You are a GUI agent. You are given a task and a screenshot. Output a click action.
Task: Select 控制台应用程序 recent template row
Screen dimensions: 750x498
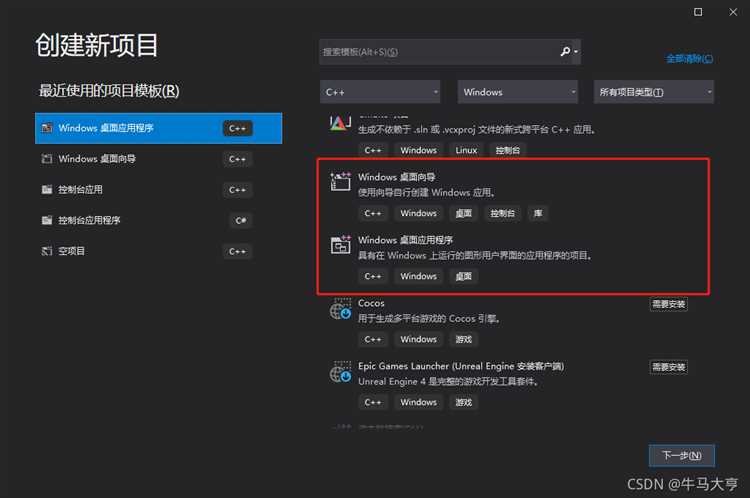(158, 220)
